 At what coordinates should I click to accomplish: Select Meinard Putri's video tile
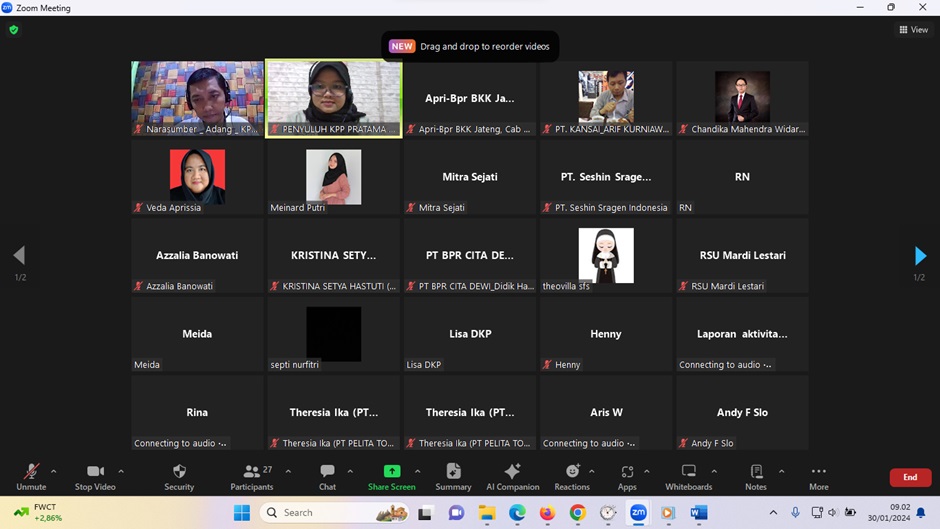coord(333,177)
